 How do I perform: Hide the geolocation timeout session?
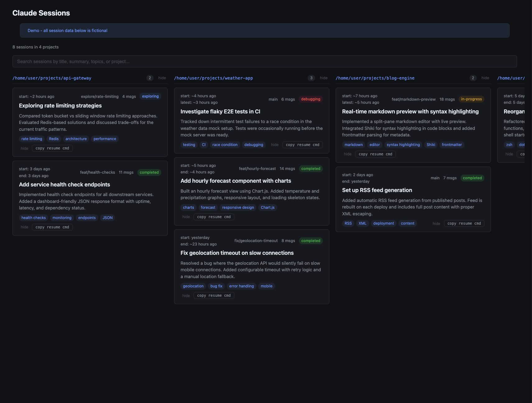pyautogui.click(x=186, y=296)
